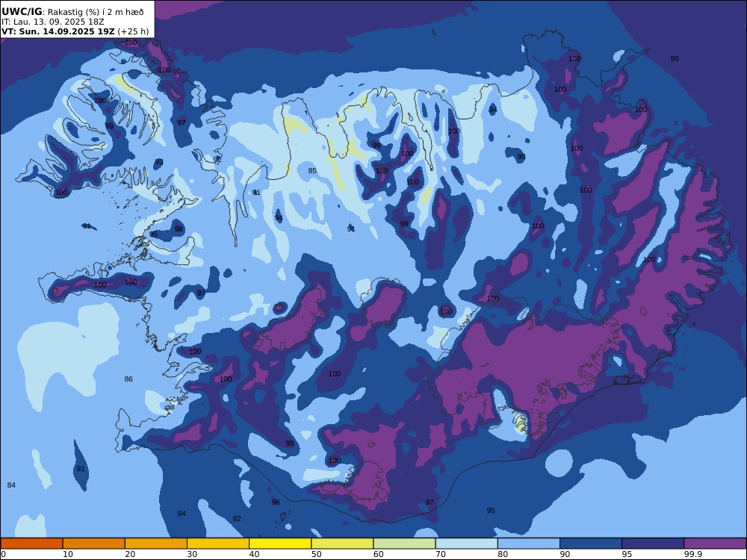Click the '60' label on the legend scale
This screenshot has width=747, height=560.
click(x=379, y=554)
